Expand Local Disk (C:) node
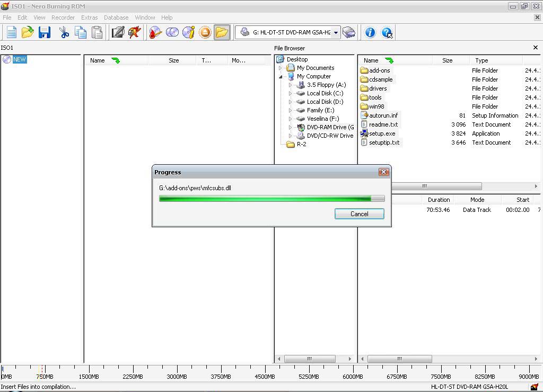This screenshot has width=543, height=392. (291, 93)
